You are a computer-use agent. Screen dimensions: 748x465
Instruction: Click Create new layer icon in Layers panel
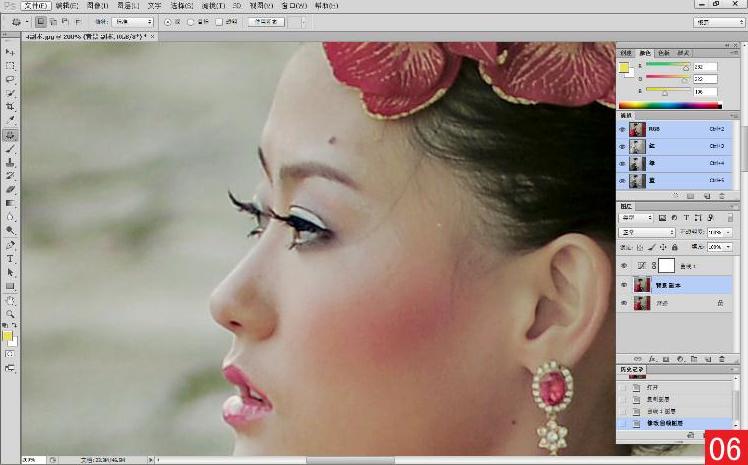708,359
